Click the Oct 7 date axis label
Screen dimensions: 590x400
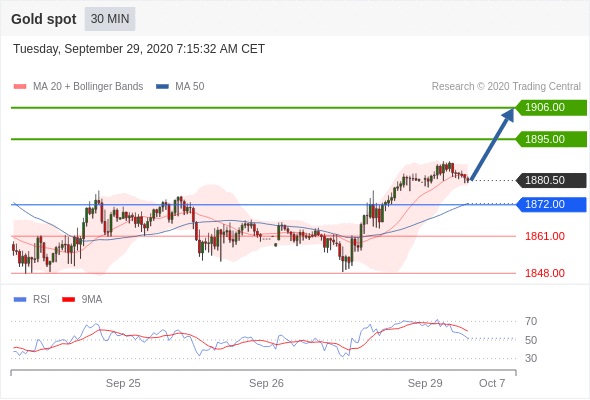(x=492, y=383)
